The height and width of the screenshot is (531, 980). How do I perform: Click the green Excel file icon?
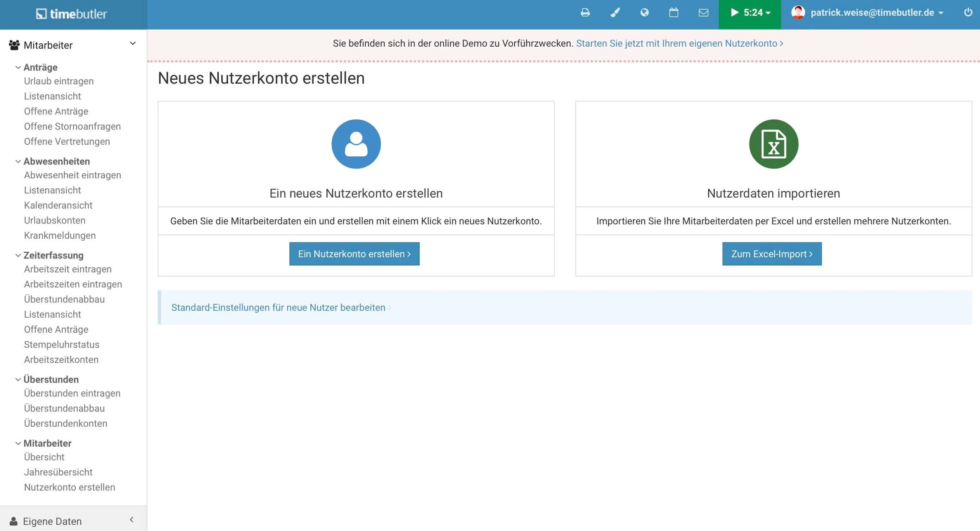pos(773,144)
